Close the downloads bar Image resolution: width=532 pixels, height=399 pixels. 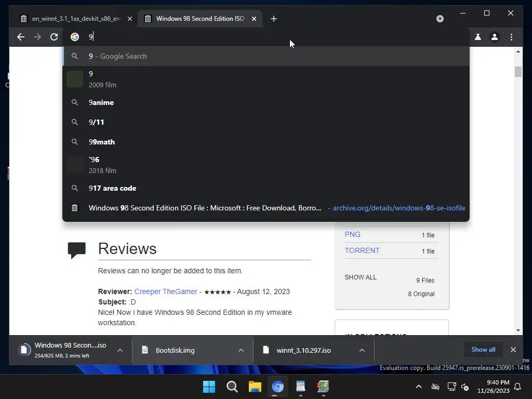click(513, 350)
